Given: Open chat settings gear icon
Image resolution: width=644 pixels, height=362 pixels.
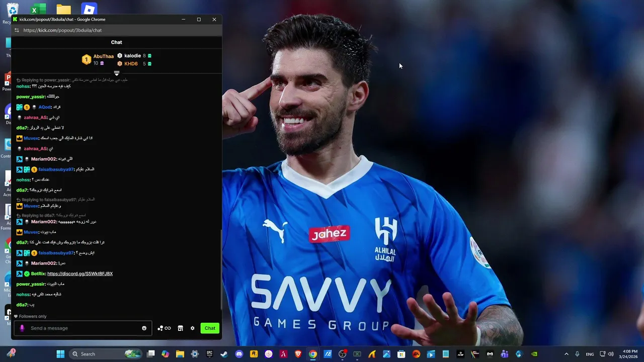Looking at the screenshot, I should click(192, 328).
